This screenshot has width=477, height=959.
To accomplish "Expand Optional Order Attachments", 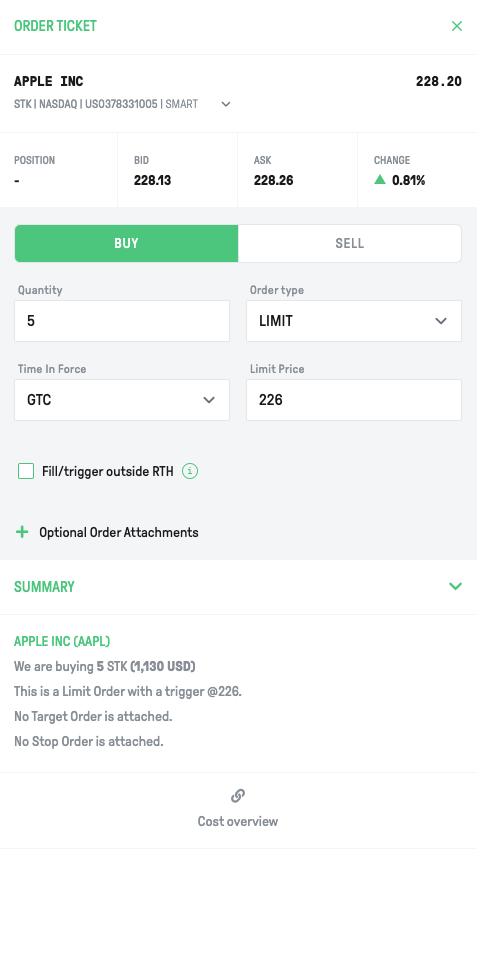I will 119,532.
